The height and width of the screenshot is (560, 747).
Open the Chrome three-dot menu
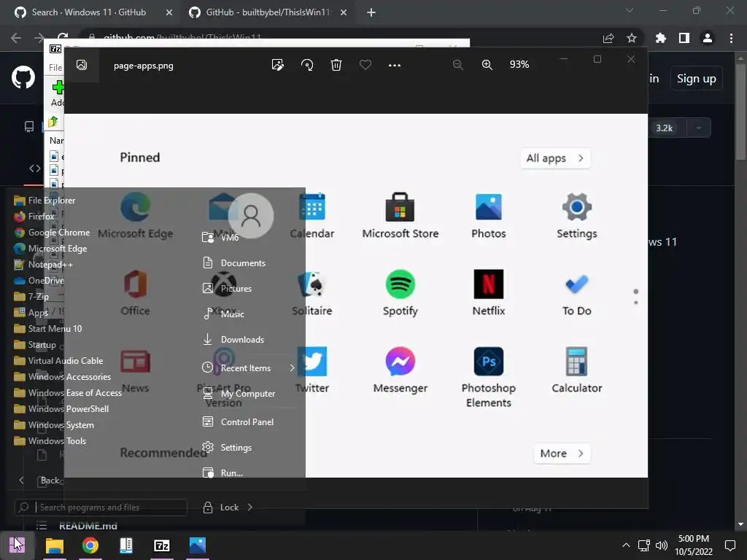(x=731, y=38)
